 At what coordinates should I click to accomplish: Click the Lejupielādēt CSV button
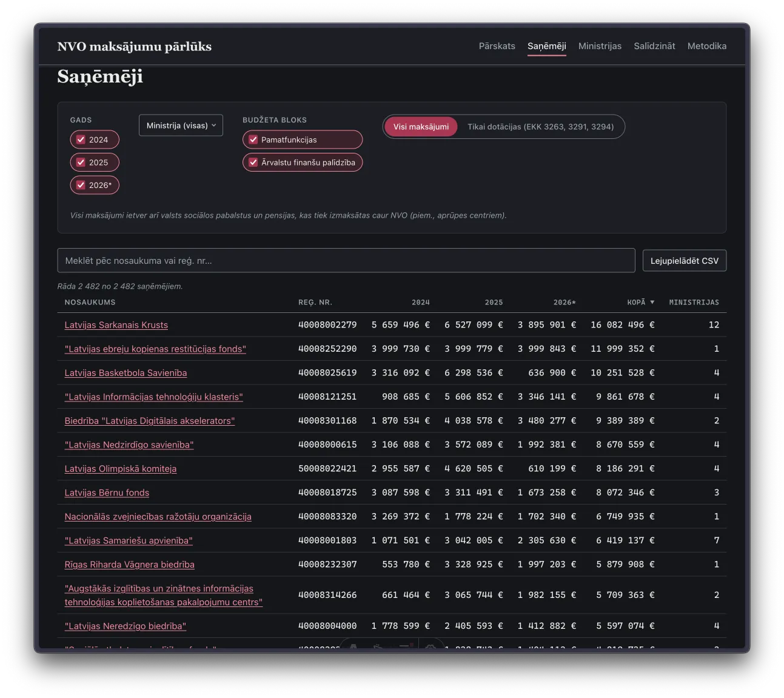tap(685, 261)
